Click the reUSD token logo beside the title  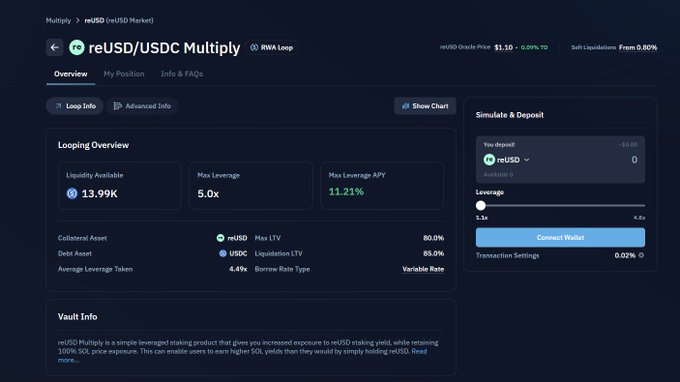[77, 47]
